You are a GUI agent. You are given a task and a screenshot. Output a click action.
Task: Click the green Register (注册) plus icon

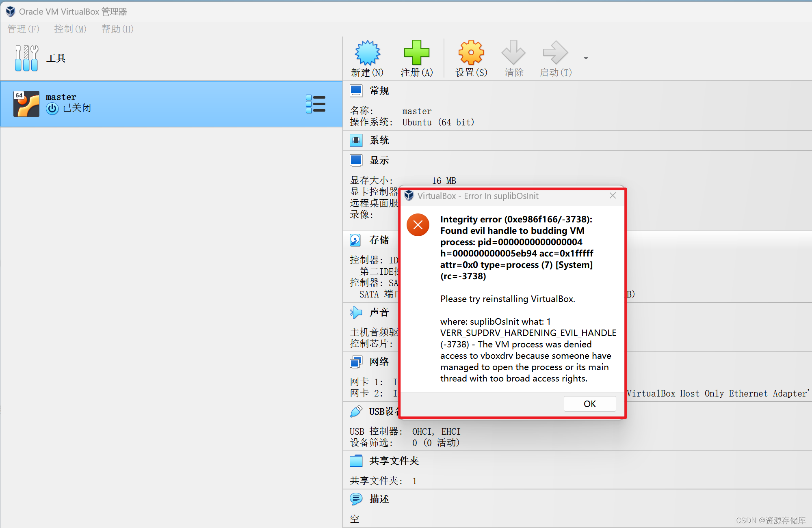pyautogui.click(x=416, y=53)
